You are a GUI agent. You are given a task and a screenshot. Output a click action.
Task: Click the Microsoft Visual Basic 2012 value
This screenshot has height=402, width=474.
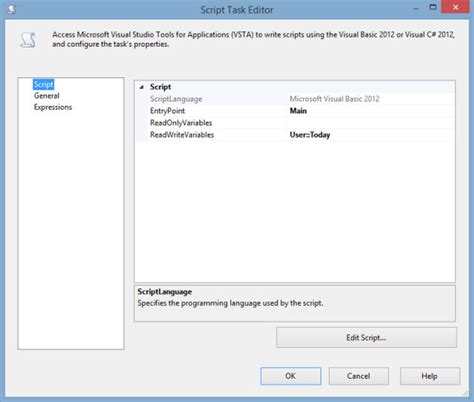(334, 99)
